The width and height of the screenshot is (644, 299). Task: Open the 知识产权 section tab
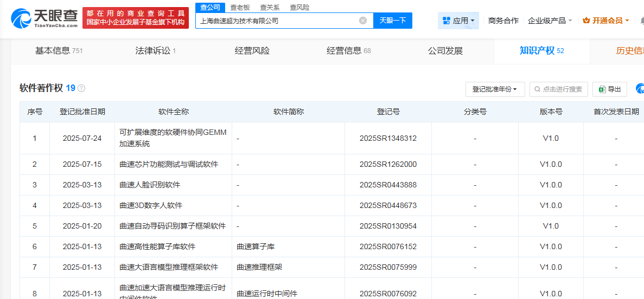542,51
